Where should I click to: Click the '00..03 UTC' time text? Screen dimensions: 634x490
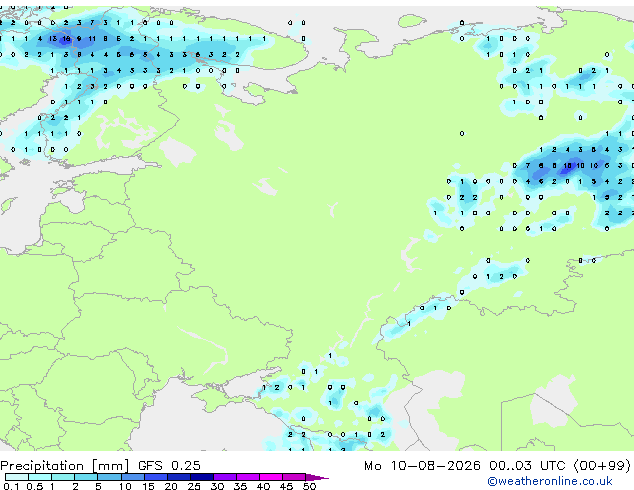(x=527, y=466)
